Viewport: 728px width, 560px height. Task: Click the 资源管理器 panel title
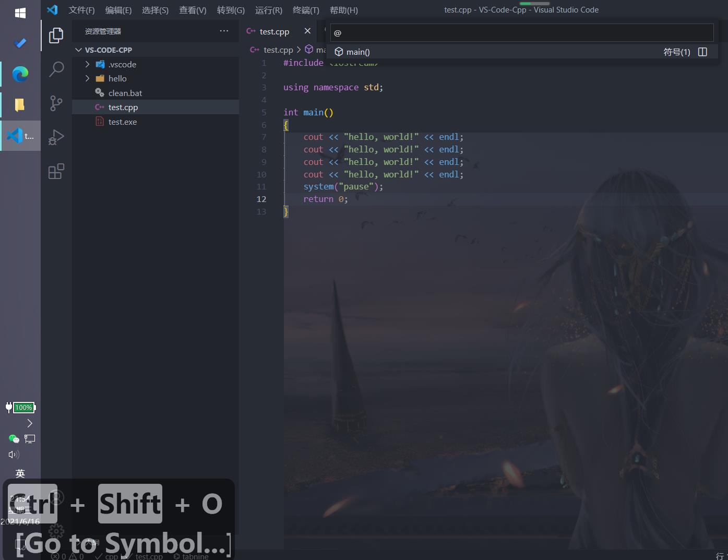[x=103, y=31]
